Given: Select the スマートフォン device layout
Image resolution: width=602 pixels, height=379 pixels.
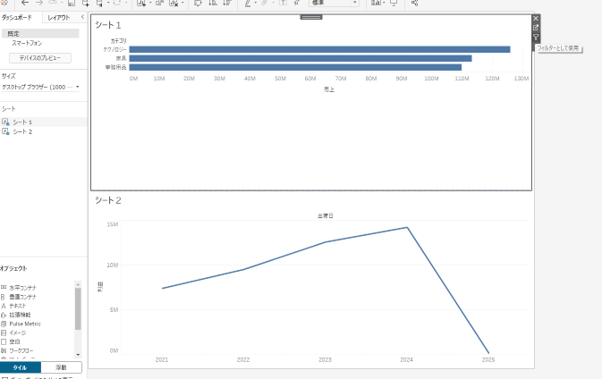Looking at the screenshot, I should (26, 43).
